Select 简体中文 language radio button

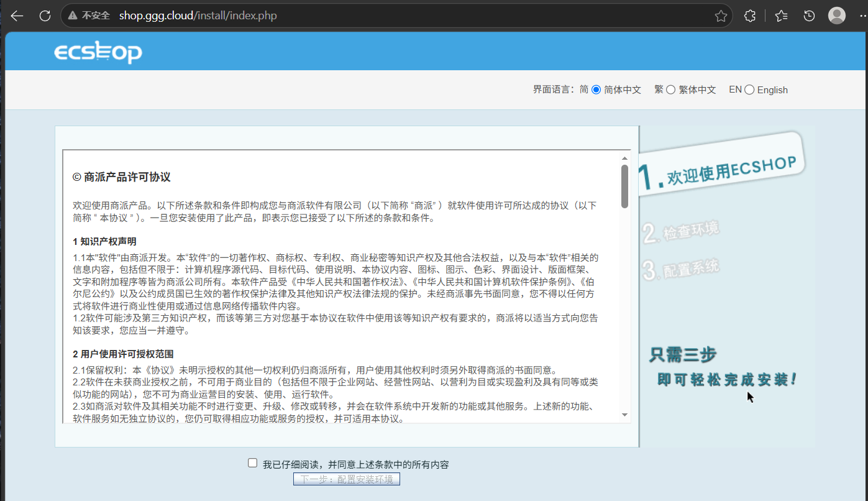coord(596,90)
